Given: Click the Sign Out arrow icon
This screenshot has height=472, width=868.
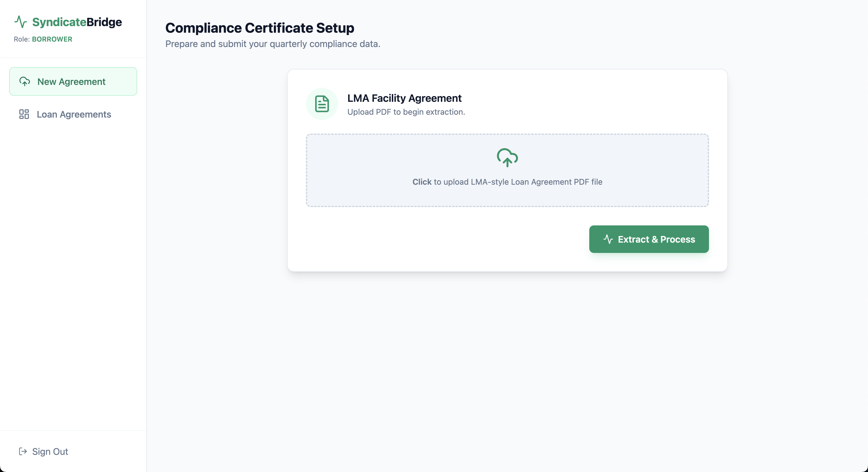Looking at the screenshot, I should pyautogui.click(x=23, y=451).
